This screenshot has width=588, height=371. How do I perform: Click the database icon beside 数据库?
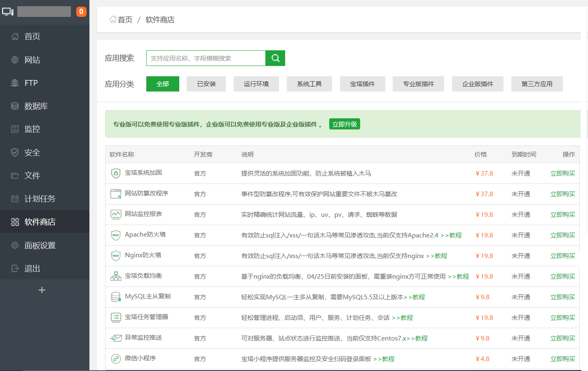(x=15, y=106)
